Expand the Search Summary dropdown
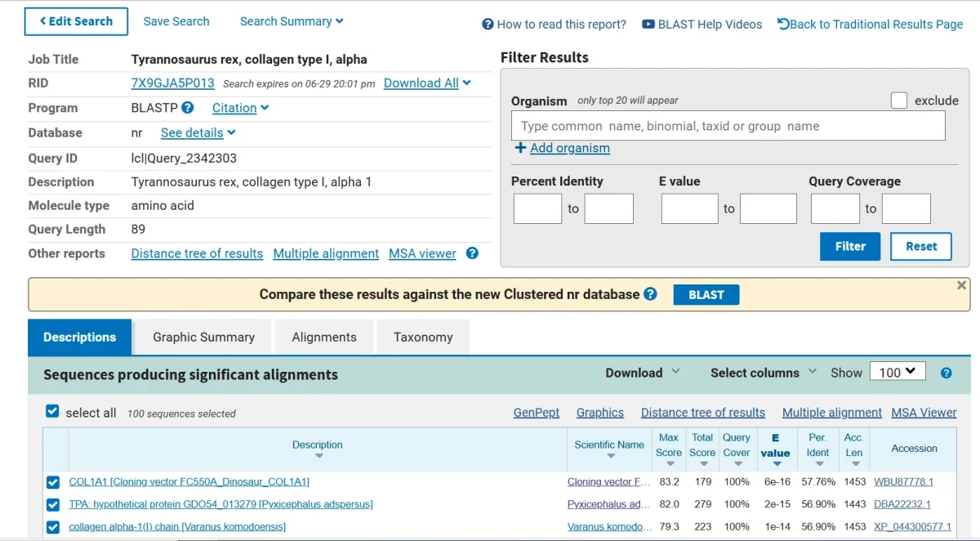Image resolution: width=980 pixels, height=541 pixels. pyautogui.click(x=292, y=21)
